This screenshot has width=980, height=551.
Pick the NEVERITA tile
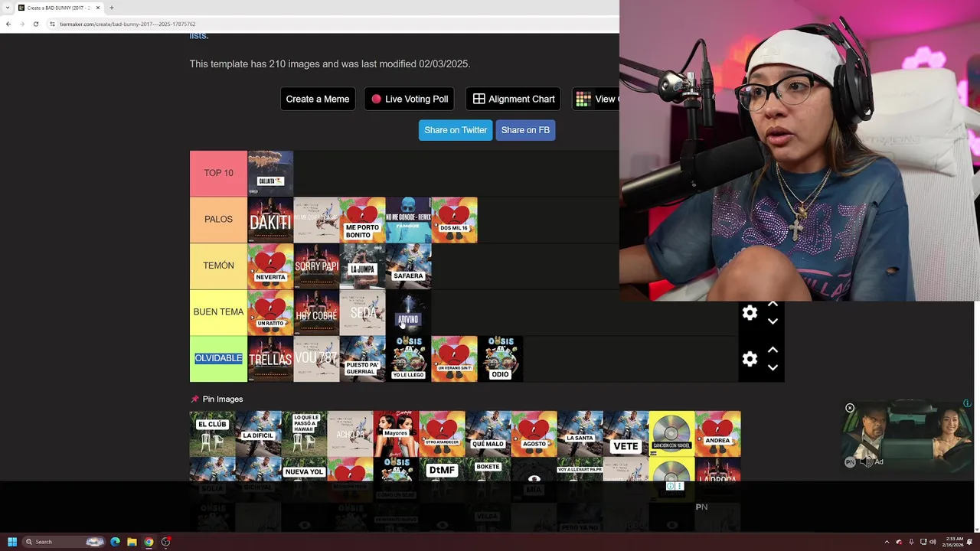click(x=270, y=266)
